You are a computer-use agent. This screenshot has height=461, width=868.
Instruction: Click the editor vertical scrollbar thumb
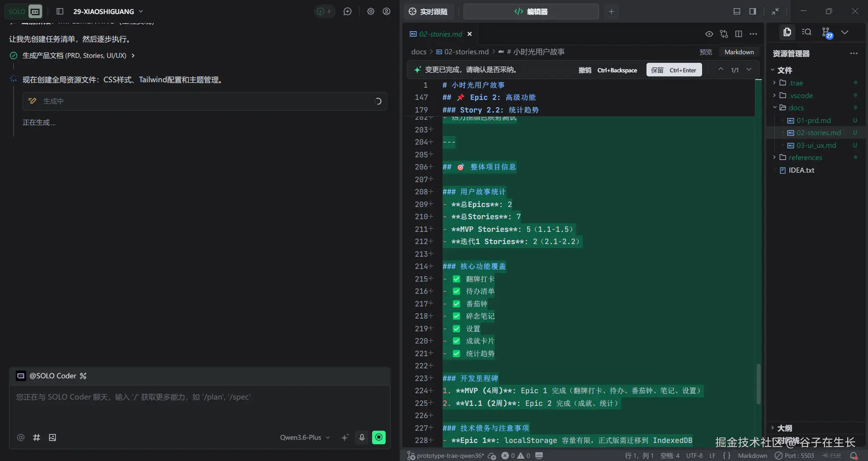click(x=759, y=384)
